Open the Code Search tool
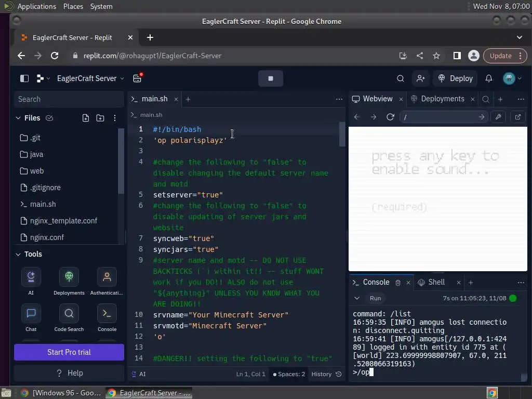This screenshot has width=532, height=399. pyautogui.click(x=69, y=318)
